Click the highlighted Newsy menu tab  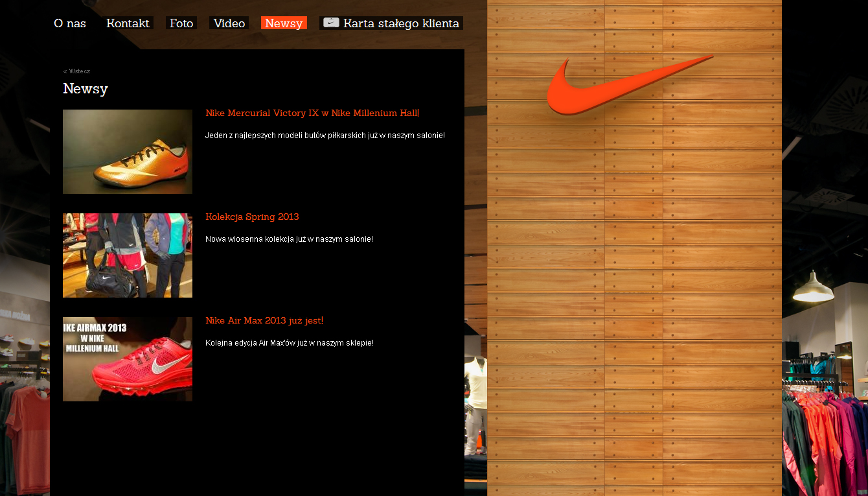[x=284, y=23]
